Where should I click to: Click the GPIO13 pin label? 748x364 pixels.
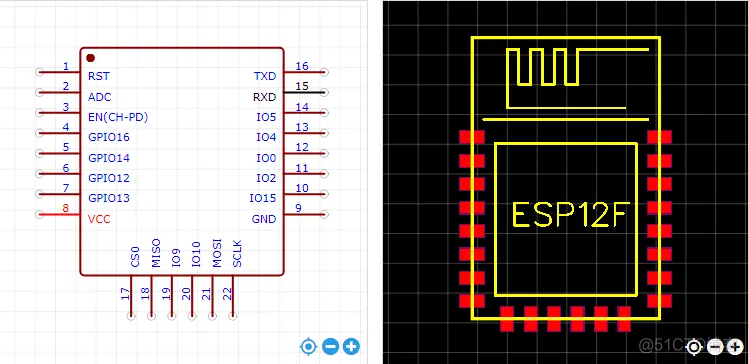(x=109, y=198)
